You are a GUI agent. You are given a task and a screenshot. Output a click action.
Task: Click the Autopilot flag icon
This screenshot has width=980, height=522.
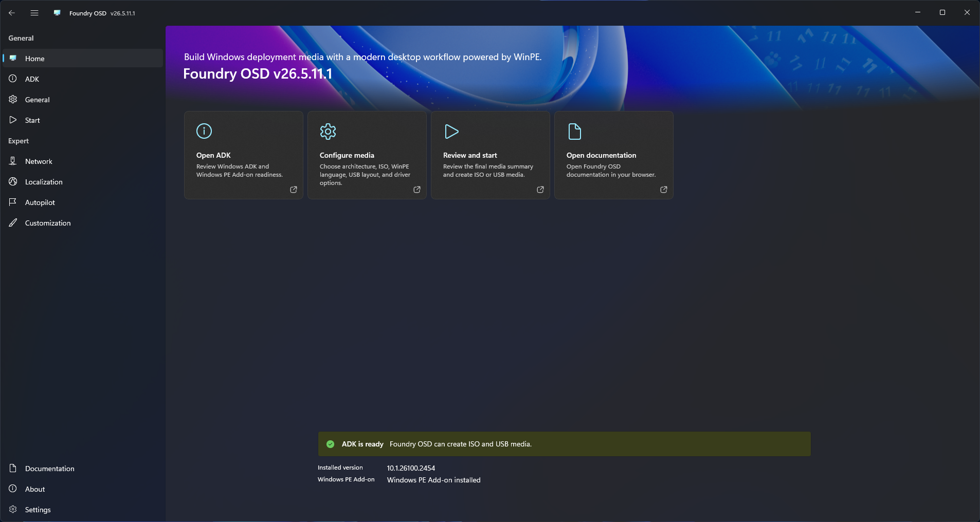click(13, 202)
